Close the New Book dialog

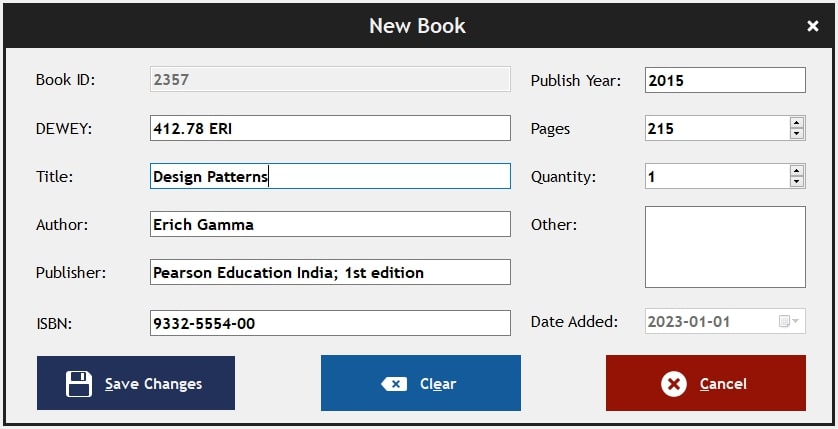pyautogui.click(x=812, y=26)
